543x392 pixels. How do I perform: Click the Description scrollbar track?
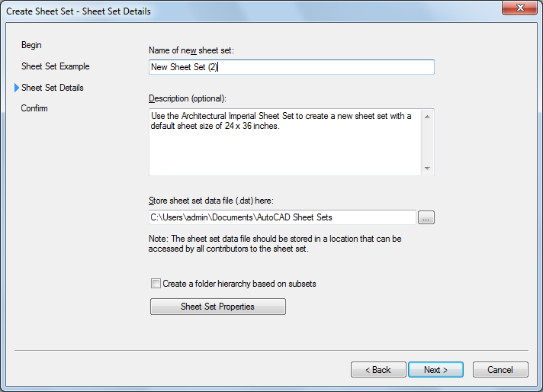coord(427,142)
